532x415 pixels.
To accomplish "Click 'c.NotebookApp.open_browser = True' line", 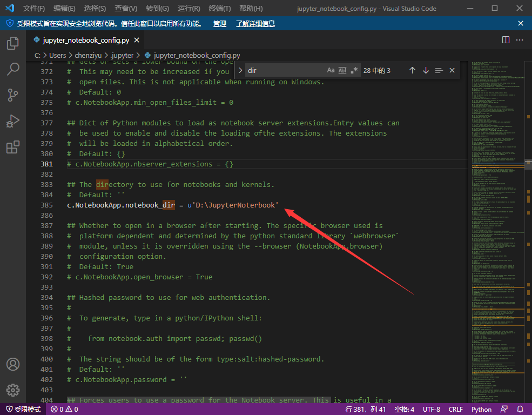I will [139, 277].
